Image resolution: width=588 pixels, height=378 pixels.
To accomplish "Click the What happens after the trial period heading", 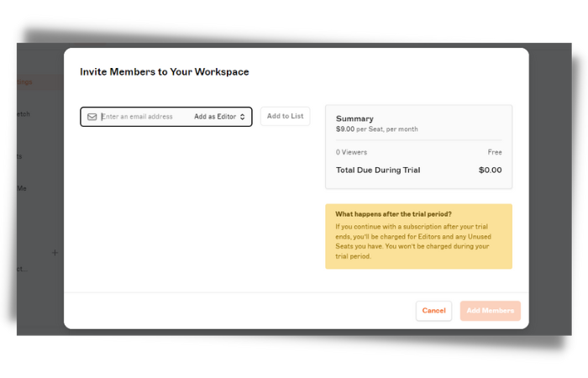I will coord(393,214).
